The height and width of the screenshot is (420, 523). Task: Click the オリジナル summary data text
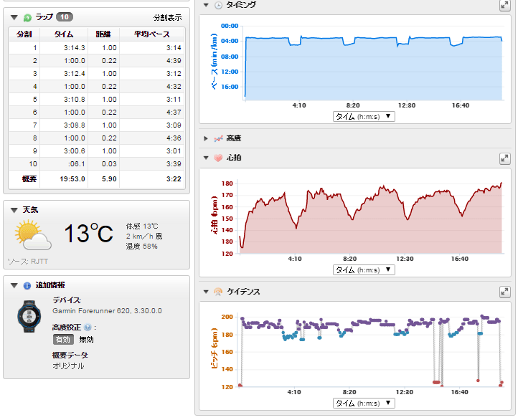click(x=68, y=366)
